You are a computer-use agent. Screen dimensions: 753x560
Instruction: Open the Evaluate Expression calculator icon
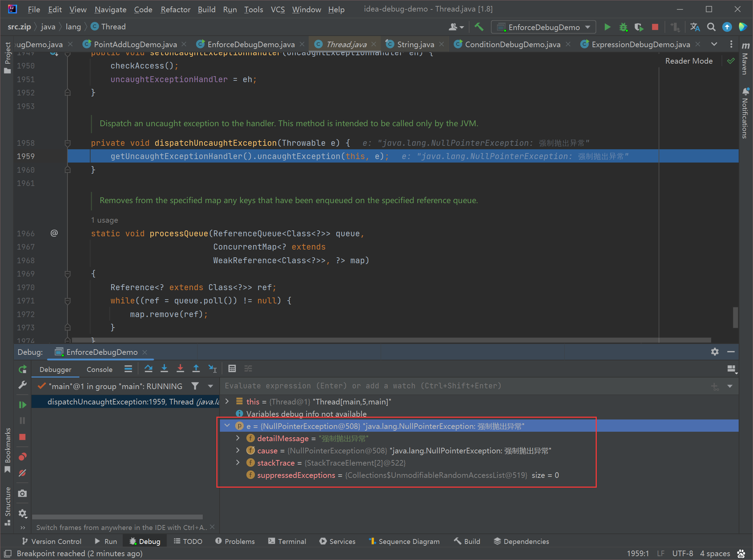click(232, 368)
